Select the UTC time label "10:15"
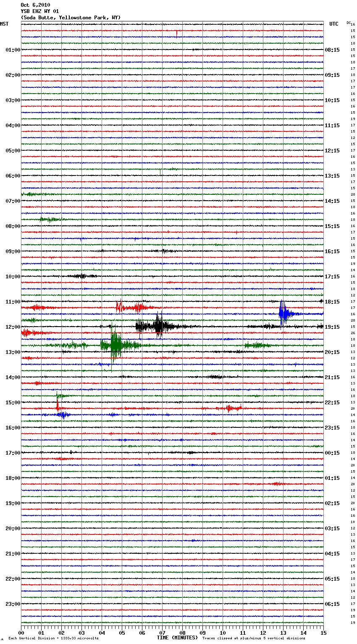Screen dimensions: 357x644 point(332,100)
